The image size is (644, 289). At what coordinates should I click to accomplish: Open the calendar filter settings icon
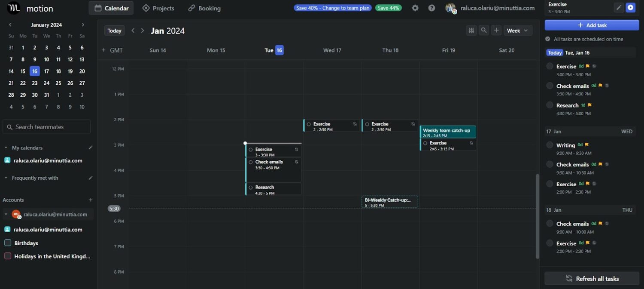pos(471,30)
